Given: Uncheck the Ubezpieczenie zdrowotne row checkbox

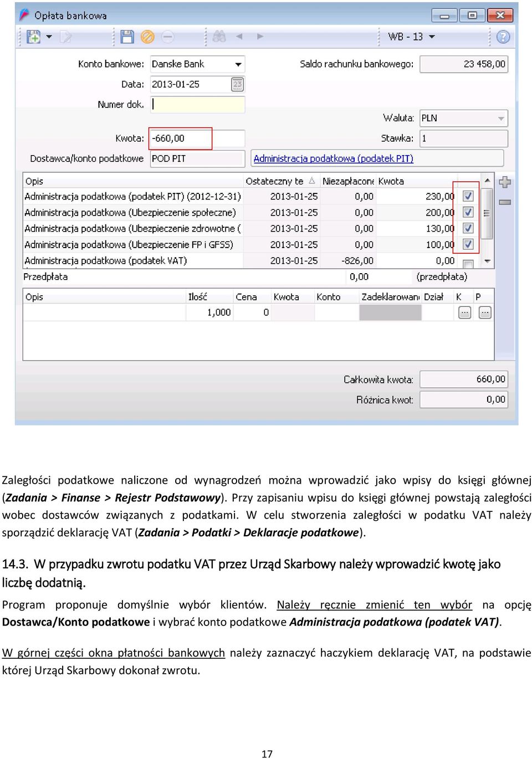Looking at the screenshot, I should coord(468,228).
